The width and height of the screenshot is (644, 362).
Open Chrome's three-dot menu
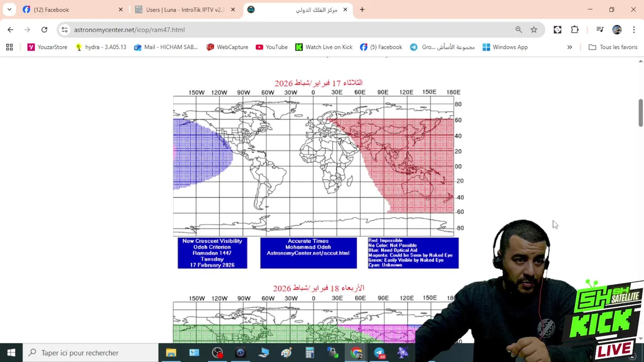[633, 30]
